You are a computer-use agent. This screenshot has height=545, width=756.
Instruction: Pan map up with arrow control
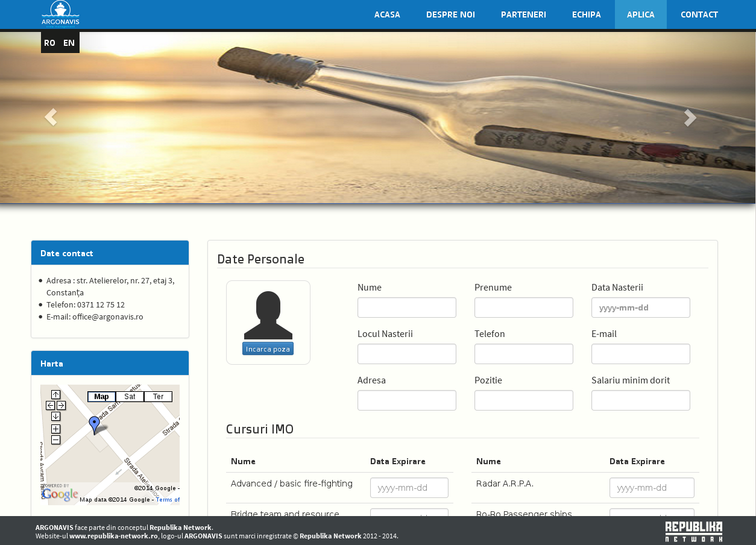(55, 395)
